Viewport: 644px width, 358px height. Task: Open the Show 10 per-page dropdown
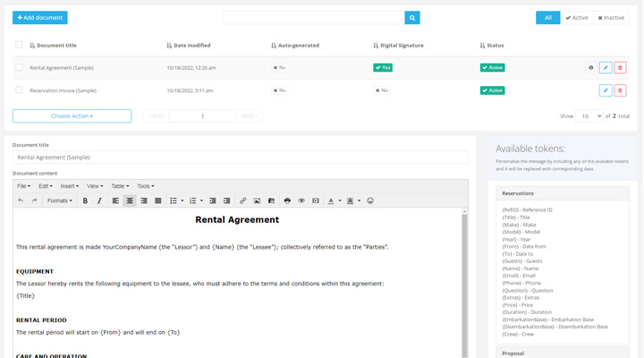tap(589, 116)
